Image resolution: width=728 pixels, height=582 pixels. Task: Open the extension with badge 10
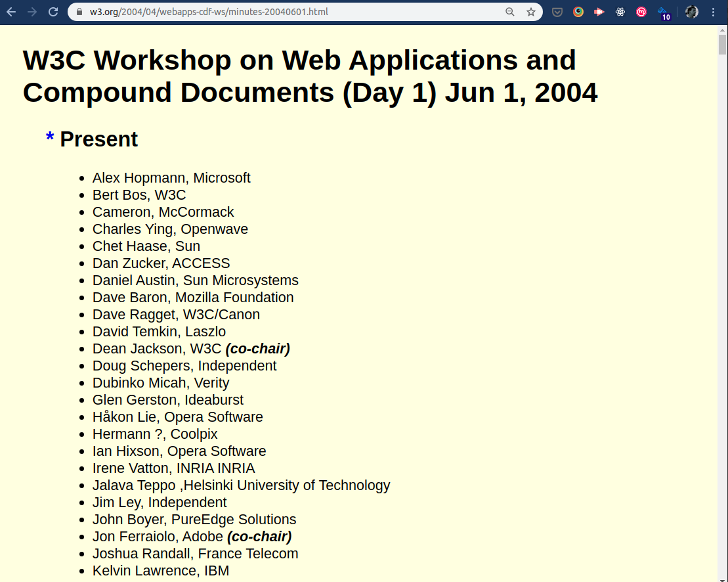(x=664, y=13)
